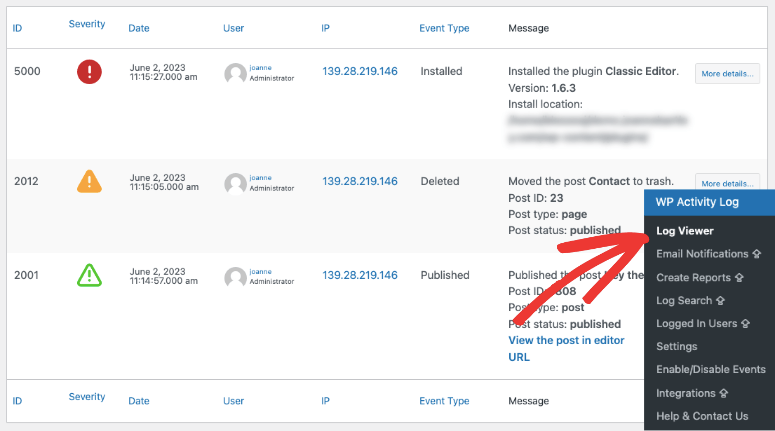Click the upgrade icon next to Logged In Users
This screenshot has width=775, height=431.
coord(745,324)
